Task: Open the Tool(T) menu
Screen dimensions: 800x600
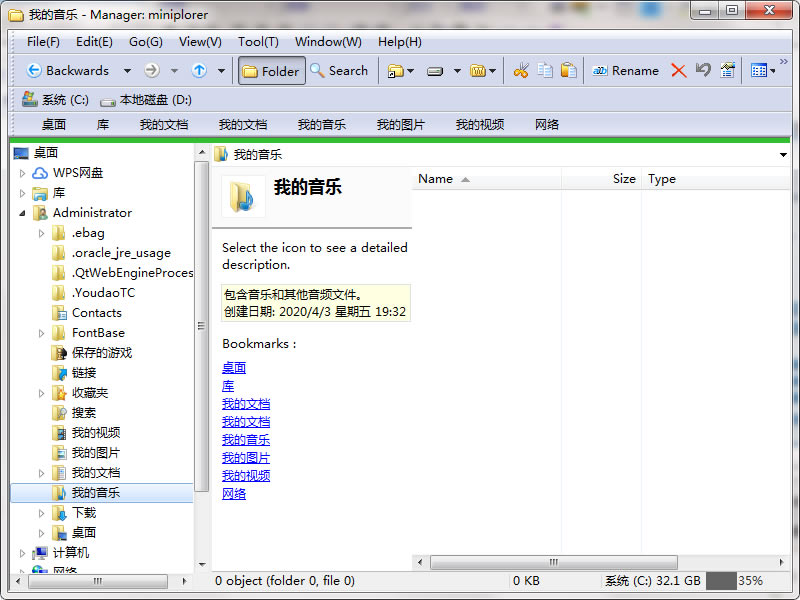Action: (x=257, y=42)
